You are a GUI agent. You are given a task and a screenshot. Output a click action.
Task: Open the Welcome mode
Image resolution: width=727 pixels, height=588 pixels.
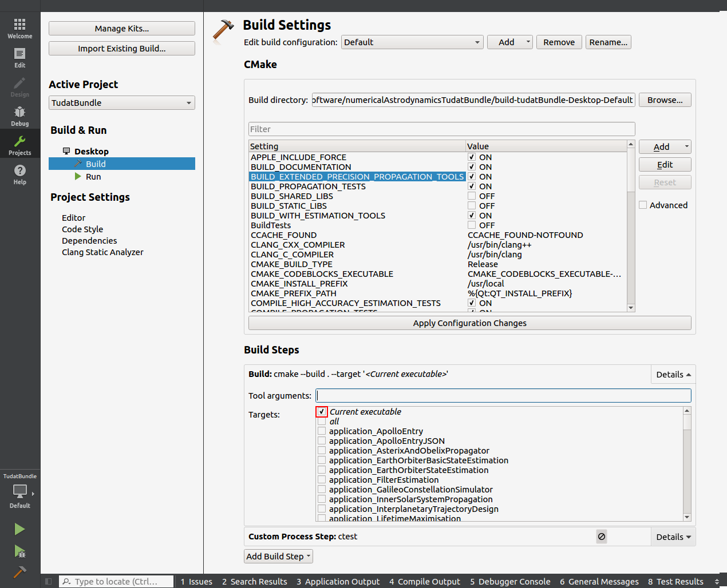pyautogui.click(x=19, y=29)
